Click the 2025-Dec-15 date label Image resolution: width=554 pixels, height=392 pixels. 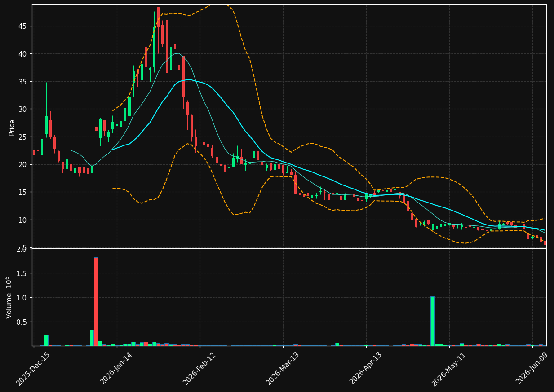click(x=33, y=369)
